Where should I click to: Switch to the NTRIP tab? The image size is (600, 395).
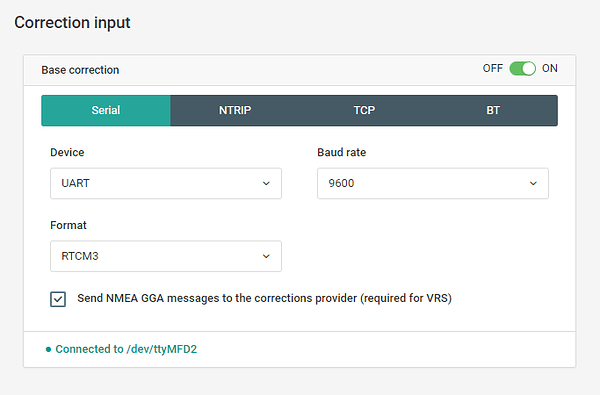pos(235,110)
